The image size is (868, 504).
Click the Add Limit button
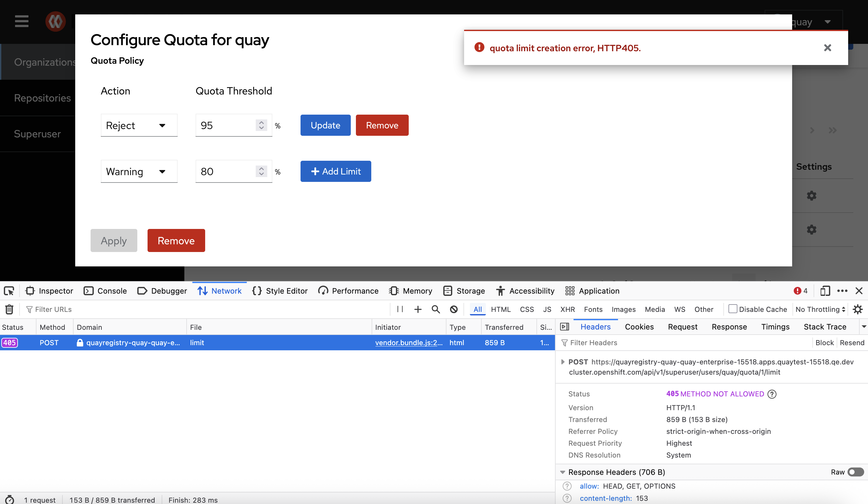click(335, 171)
